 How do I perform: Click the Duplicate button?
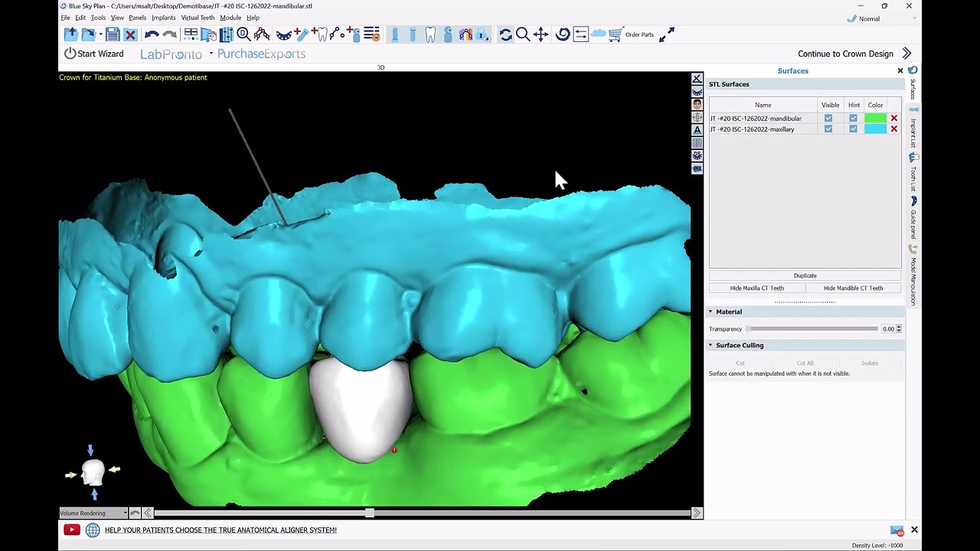point(805,275)
